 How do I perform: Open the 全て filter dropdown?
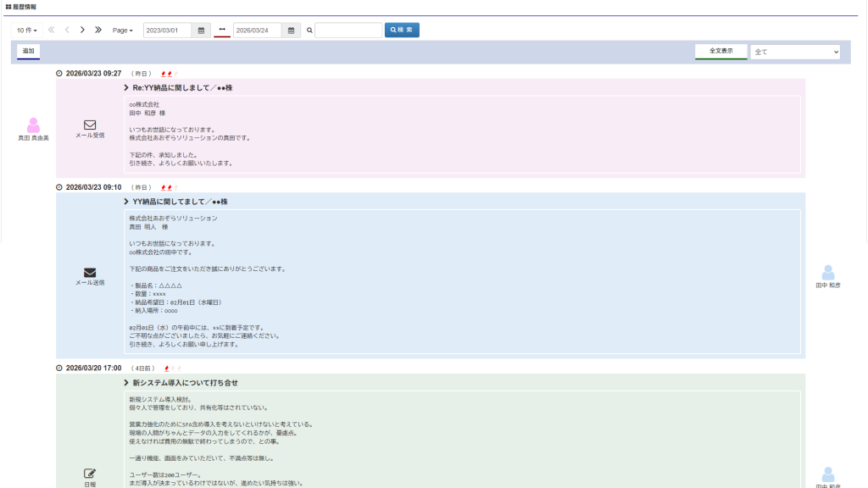click(794, 52)
